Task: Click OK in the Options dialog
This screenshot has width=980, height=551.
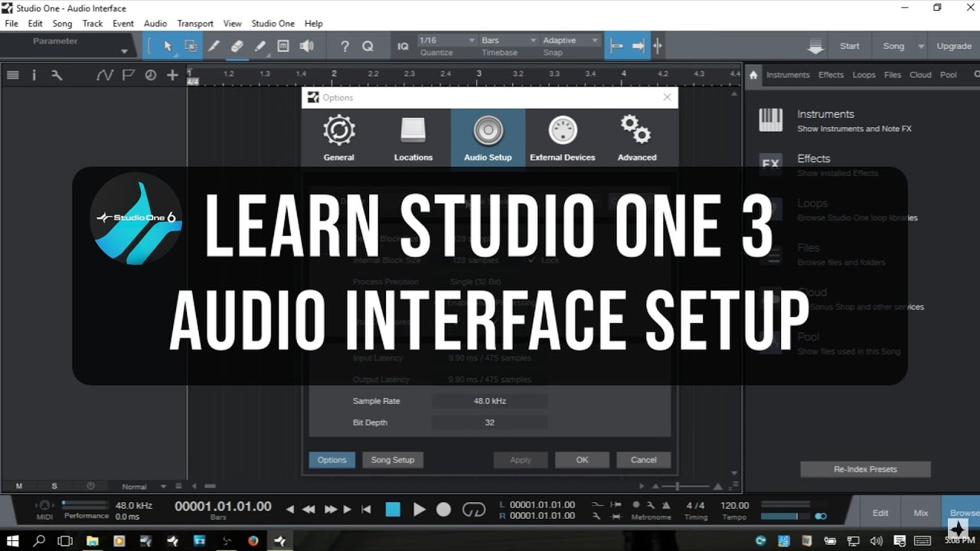Action: [x=582, y=460]
